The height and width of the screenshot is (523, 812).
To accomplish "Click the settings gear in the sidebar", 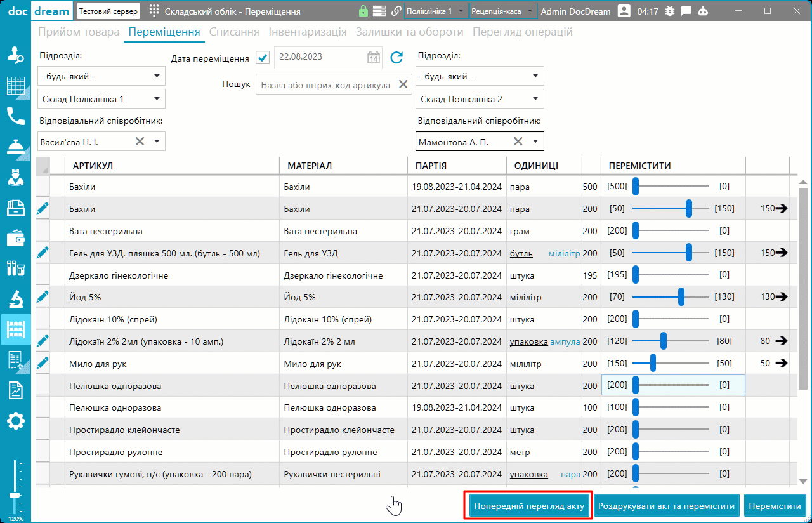I will tap(15, 420).
